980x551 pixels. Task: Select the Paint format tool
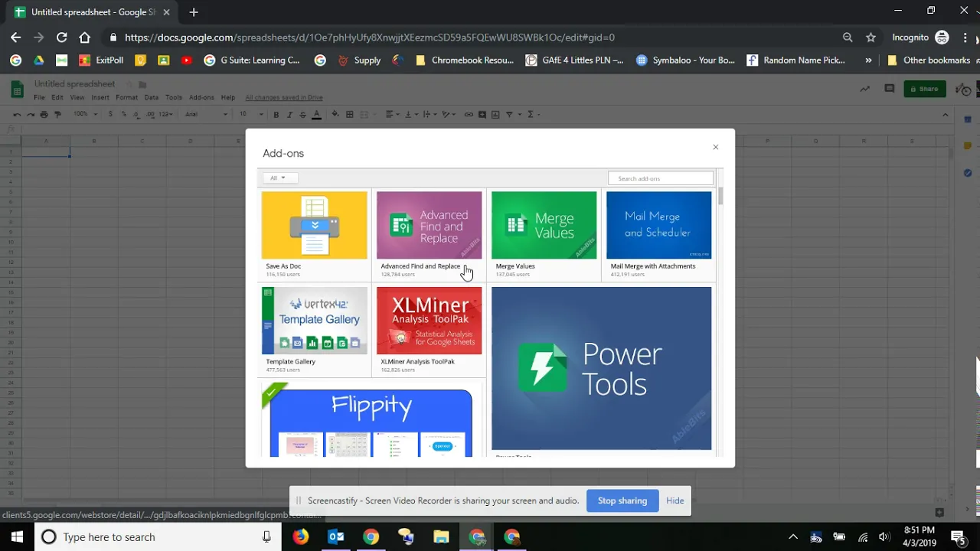[57, 114]
